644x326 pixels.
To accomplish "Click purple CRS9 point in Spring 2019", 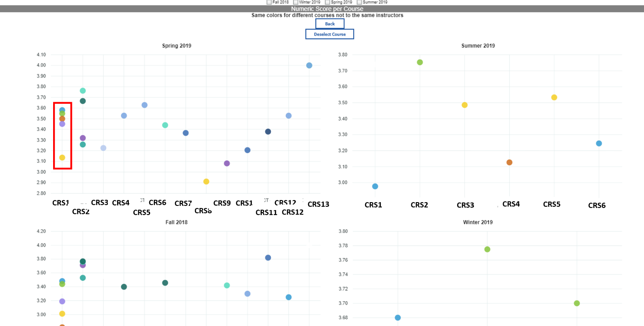I will pyautogui.click(x=227, y=163).
